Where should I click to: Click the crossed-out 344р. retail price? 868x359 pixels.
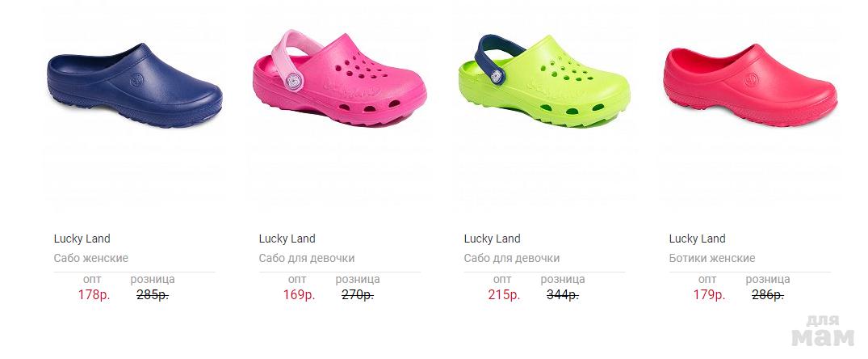563,295
